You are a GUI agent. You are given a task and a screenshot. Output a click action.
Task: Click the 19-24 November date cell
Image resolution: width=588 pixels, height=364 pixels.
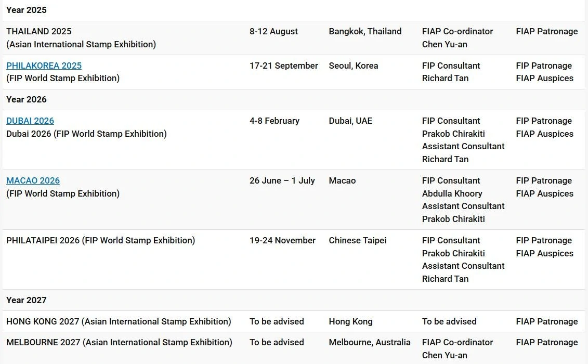[x=283, y=241]
